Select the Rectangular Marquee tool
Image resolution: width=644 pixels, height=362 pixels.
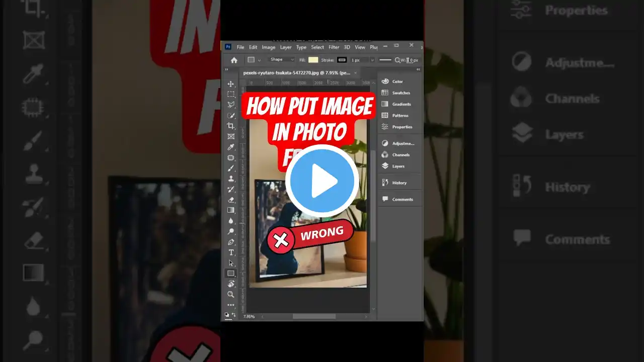(x=231, y=95)
